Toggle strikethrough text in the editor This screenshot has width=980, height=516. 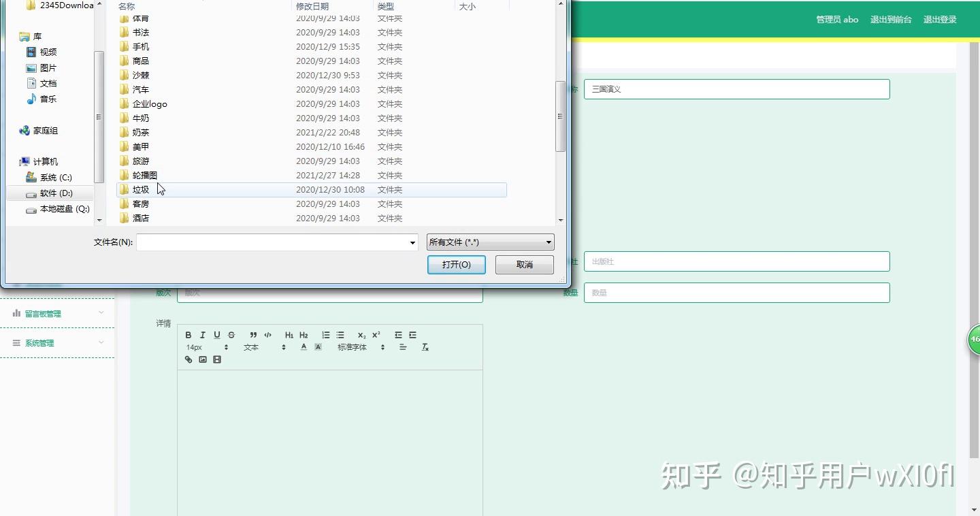231,334
